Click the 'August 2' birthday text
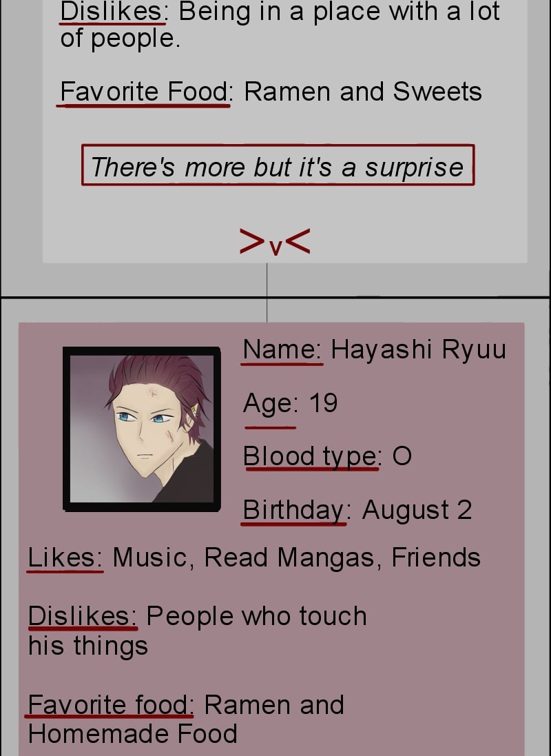Image resolution: width=551 pixels, height=756 pixels. [x=417, y=510]
